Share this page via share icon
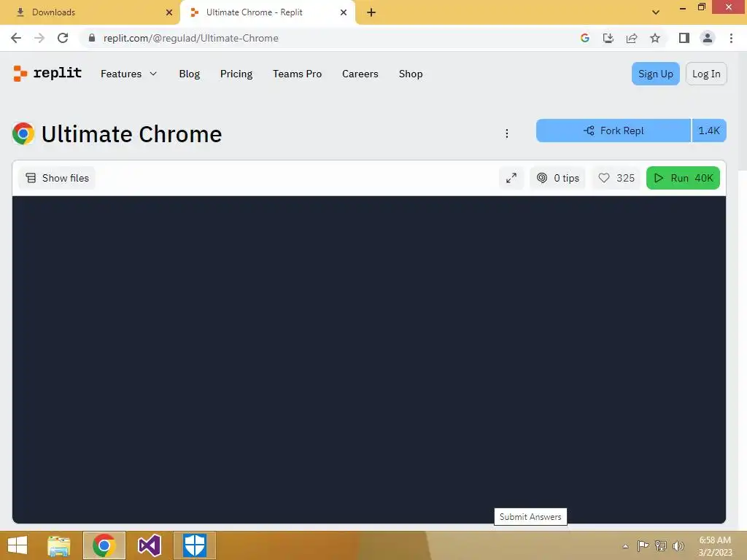747x560 pixels. click(x=632, y=38)
